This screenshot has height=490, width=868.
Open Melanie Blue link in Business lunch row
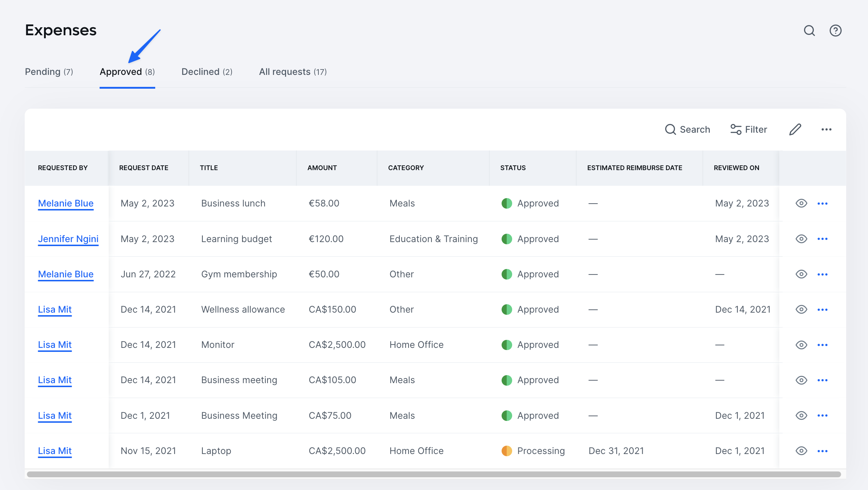[x=66, y=203]
